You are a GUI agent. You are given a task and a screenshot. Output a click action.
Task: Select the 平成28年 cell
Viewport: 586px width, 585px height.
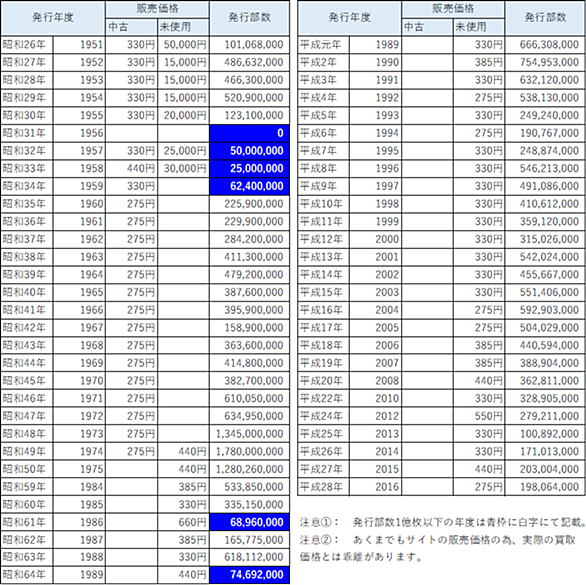click(x=324, y=487)
